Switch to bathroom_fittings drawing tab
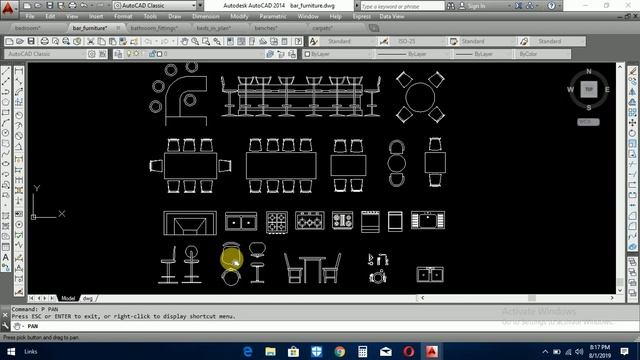Screen dimensions: 640x360 pyautogui.click(x=154, y=28)
